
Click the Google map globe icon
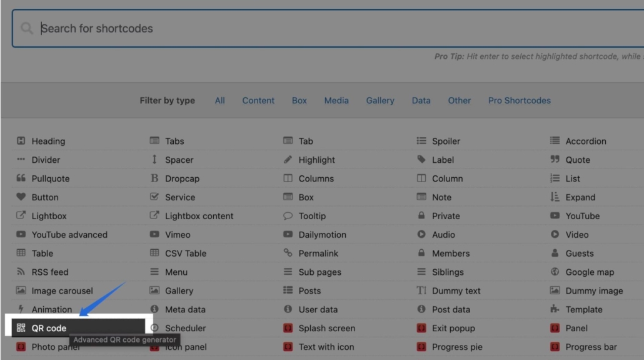[555, 272]
